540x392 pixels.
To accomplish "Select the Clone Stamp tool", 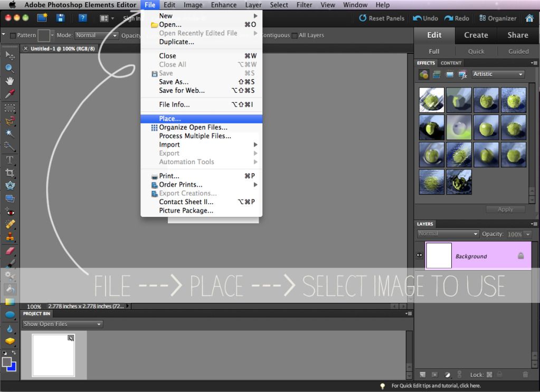I will click(10, 237).
